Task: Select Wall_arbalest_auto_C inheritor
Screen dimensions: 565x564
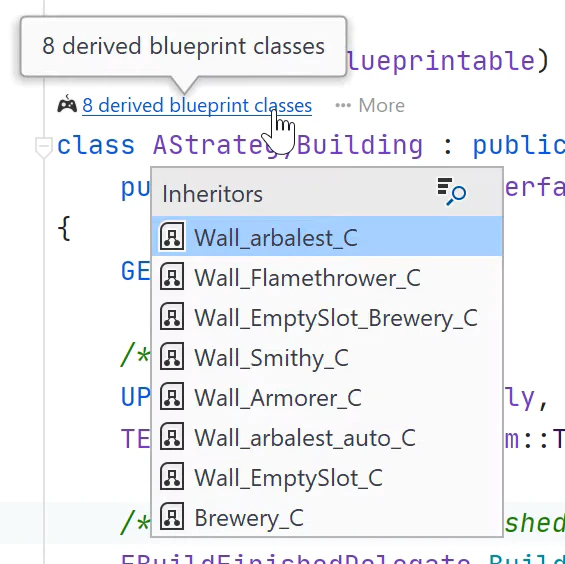Action: click(327, 437)
